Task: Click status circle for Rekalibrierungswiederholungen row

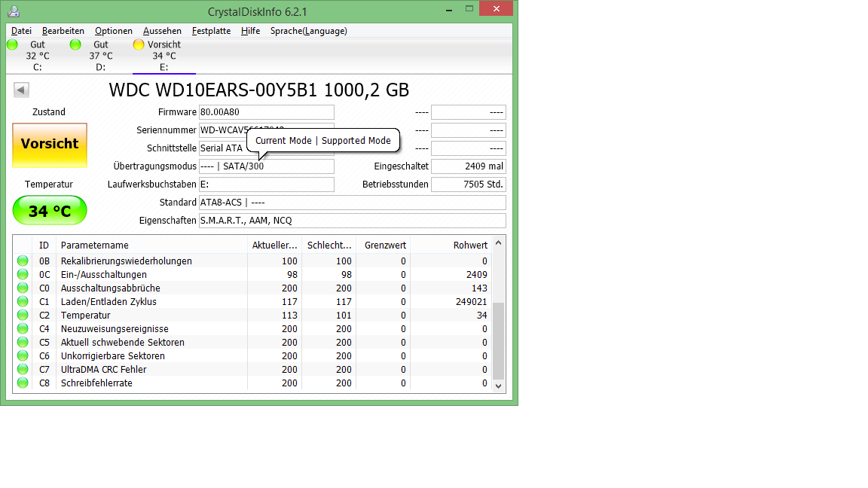Action: pyautogui.click(x=23, y=261)
